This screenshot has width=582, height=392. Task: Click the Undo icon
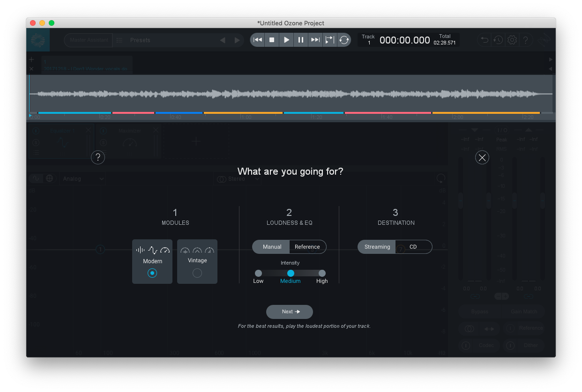(x=485, y=40)
